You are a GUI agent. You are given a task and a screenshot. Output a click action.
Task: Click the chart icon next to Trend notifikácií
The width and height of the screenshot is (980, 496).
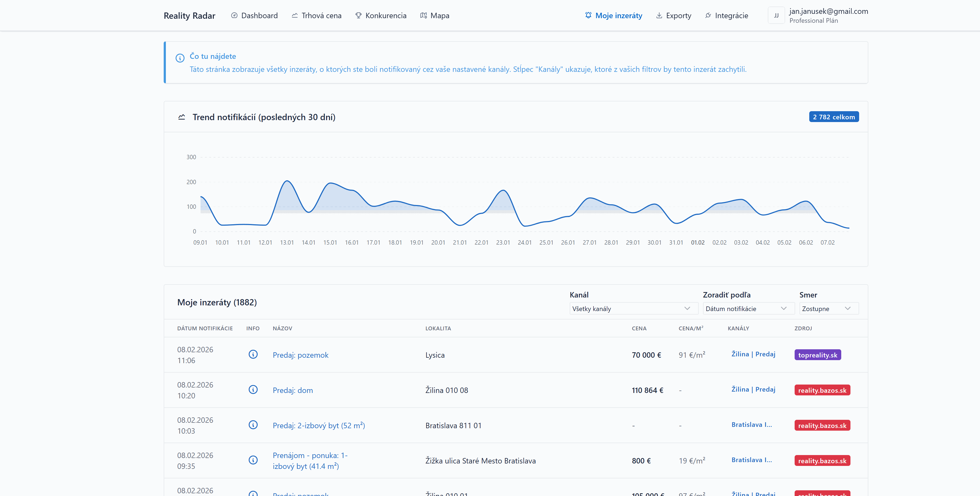(182, 117)
